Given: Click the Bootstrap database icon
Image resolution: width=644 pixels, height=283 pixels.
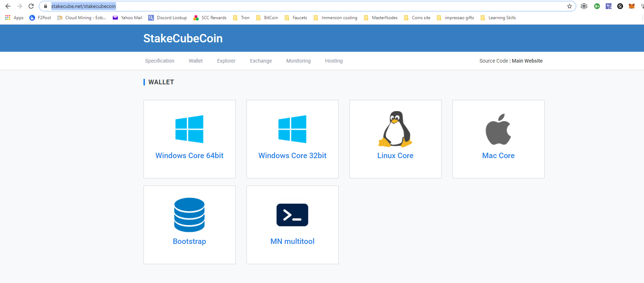Looking at the screenshot, I should (189, 215).
